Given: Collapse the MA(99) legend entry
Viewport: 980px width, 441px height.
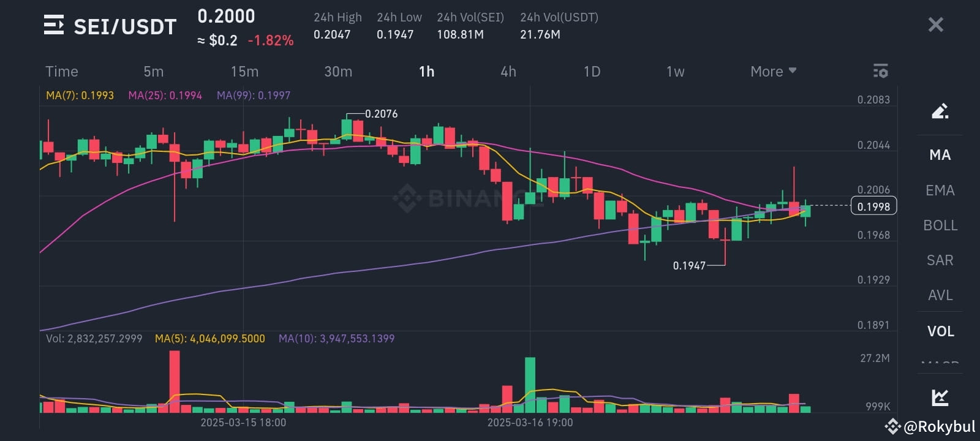Looking at the screenshot, I should pyautogui.click(x=253, y=95).
